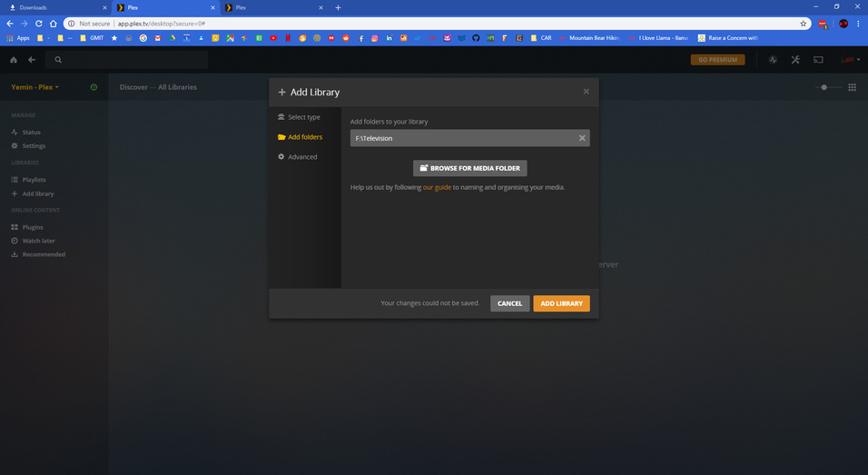Screen dimensions: 868x475
Task: Open the Netflix bookmark icon
Action: (x=288, y=38)
